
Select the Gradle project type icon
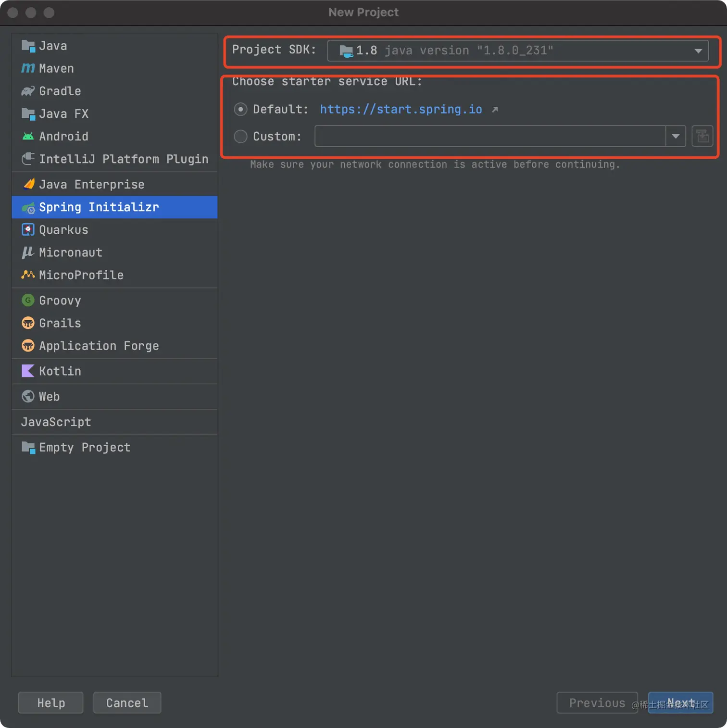pos(27,91)
